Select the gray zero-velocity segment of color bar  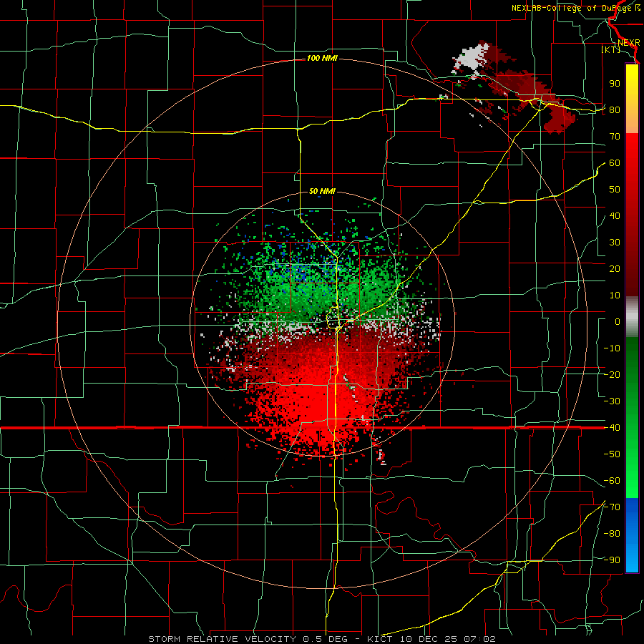coord(632,317)
